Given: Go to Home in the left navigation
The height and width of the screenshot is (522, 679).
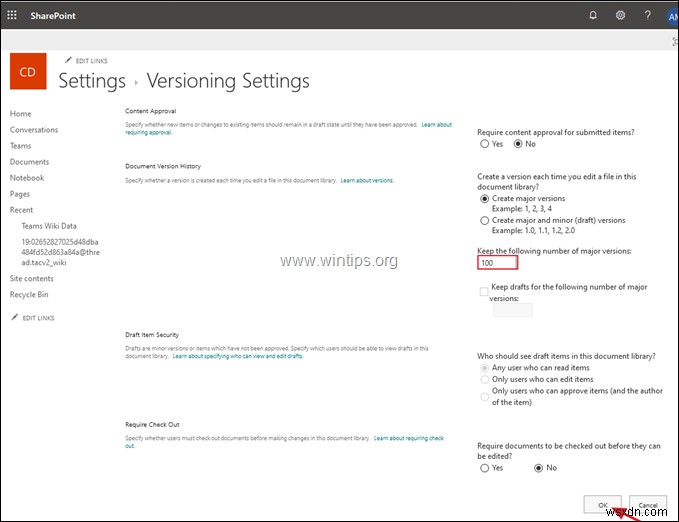Looking at the screenshot, I should [20, 113].
